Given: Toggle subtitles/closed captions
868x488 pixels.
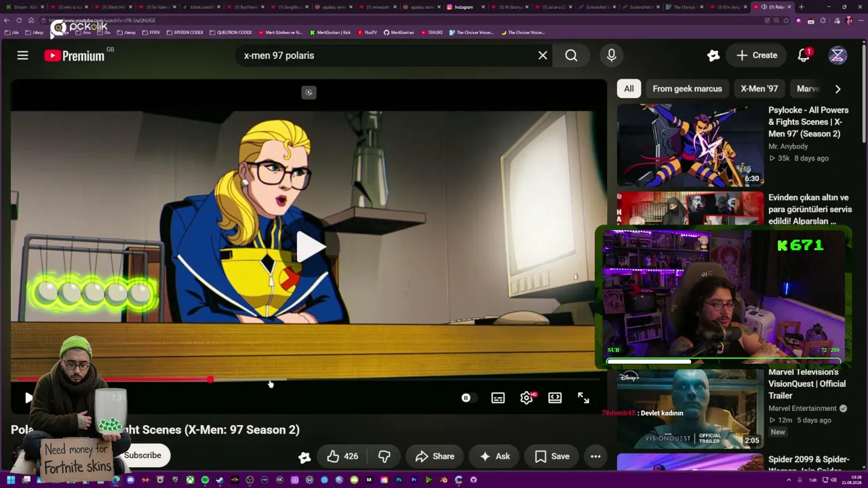Looking at the screenshot, I should pos(498,398).
